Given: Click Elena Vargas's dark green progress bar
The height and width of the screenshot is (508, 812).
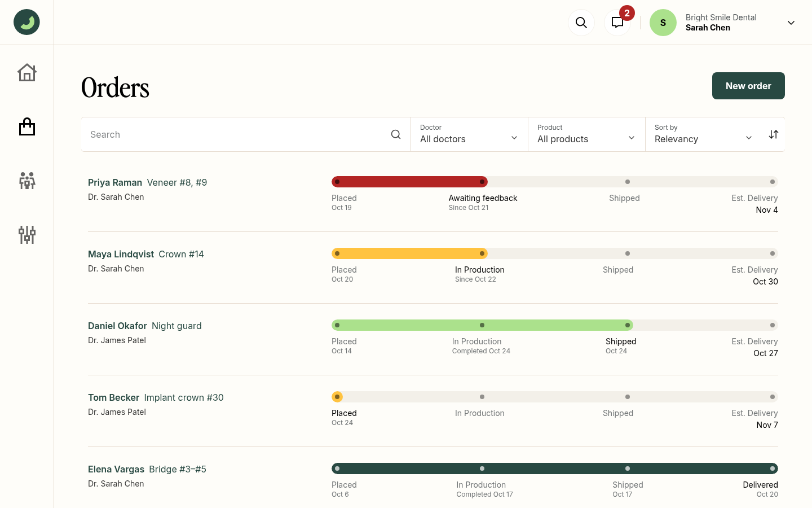Looking at the screenshot, I should 555,468.
